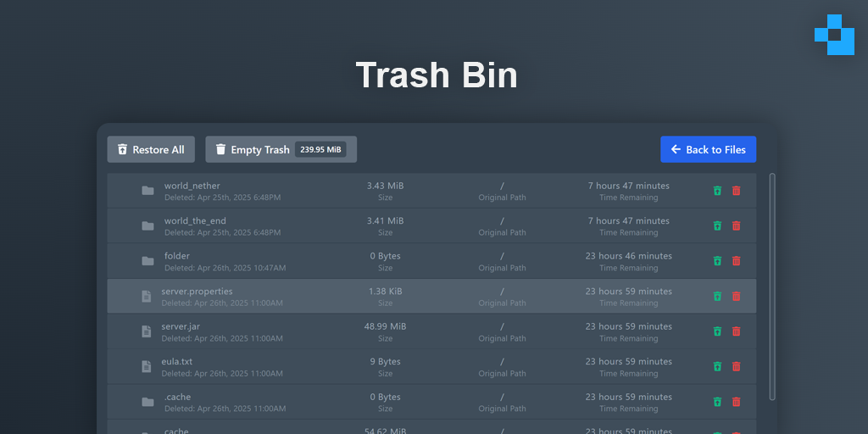Click the server.properties file icon
This screenshot has height=434, width=868.
click(x=146, y=296)
